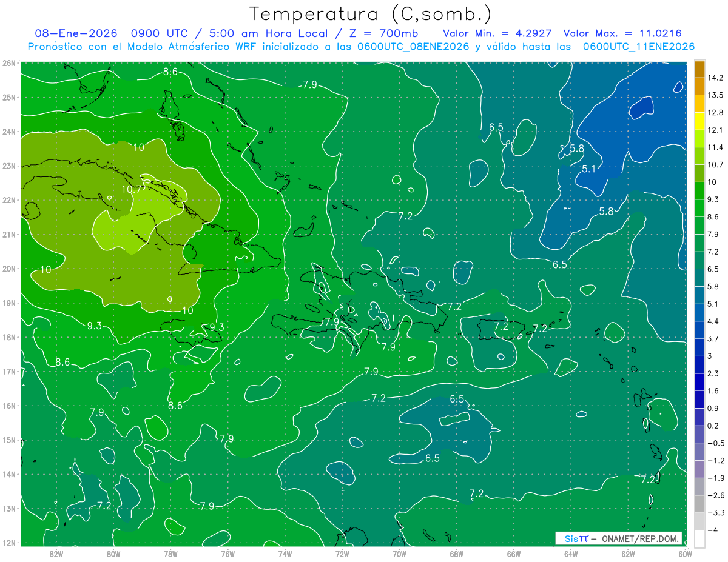Click the color bar label "14.2"
The height and width of the screenshot is (562, 728).
coord(715,78)
